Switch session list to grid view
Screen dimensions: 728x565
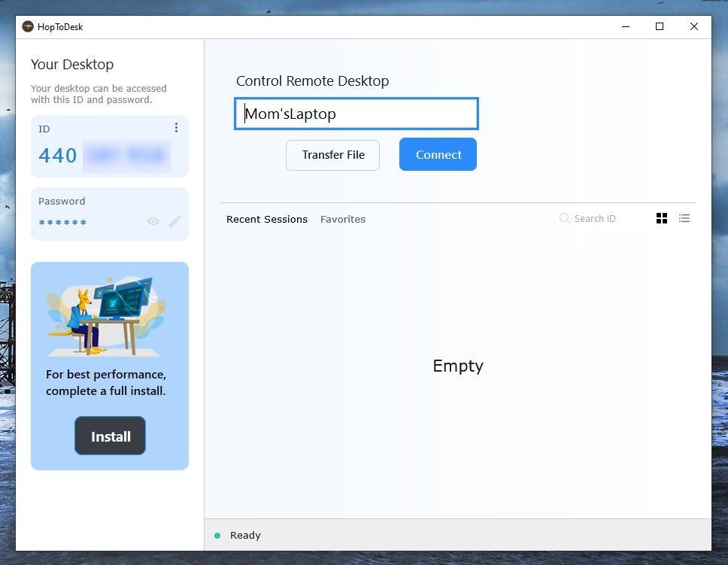pyautogui.click(x=661, y=218)
